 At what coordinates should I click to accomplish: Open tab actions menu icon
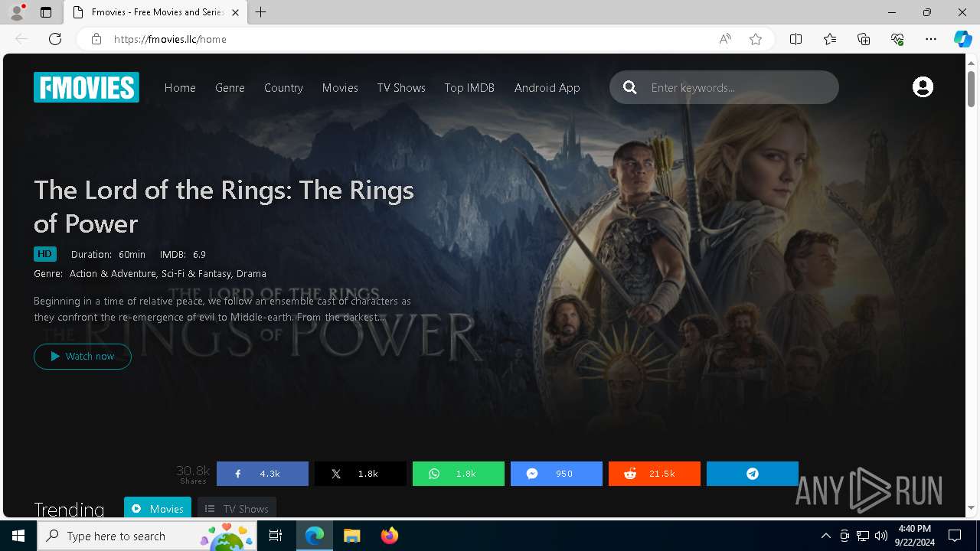(46, 12)
